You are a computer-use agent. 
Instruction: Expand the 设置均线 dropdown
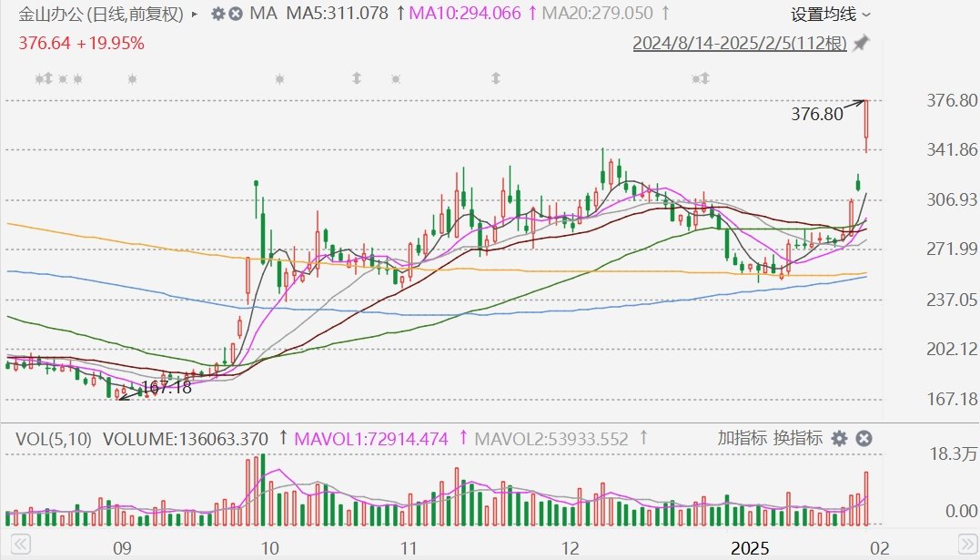[830, 14]
